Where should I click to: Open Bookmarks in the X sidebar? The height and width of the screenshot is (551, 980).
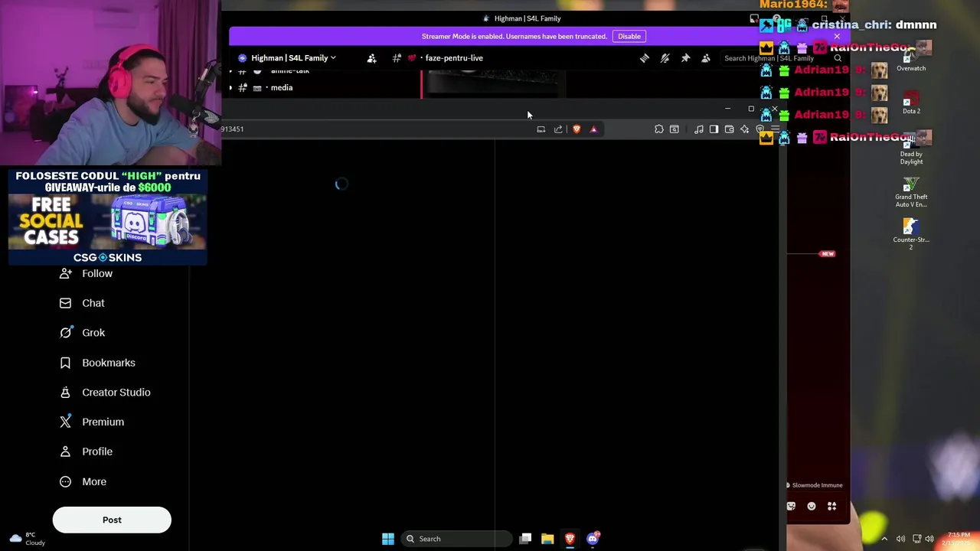coord(97,363)
